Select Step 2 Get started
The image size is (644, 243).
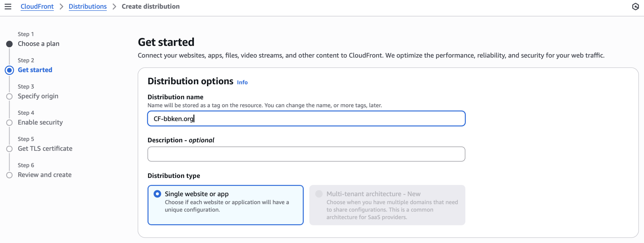pos(35,70)
